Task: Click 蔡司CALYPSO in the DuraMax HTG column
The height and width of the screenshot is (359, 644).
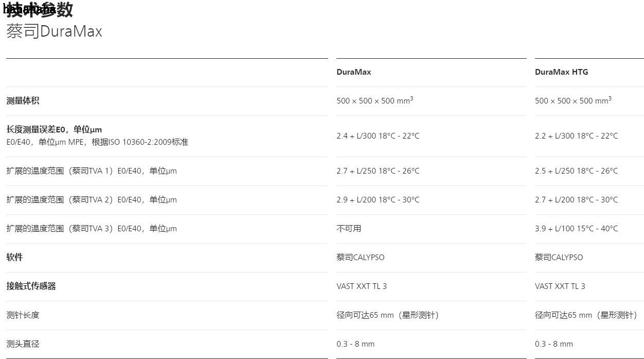Action: 559,258
